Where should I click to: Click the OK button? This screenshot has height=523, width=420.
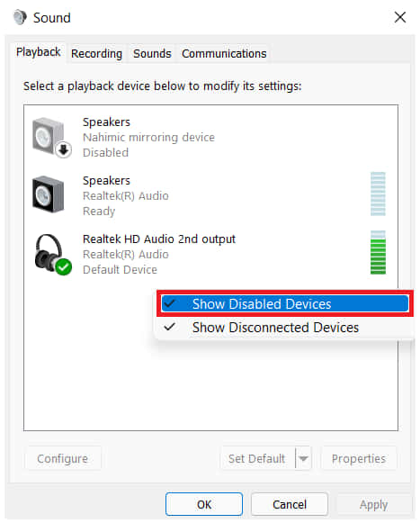point(204,505)
